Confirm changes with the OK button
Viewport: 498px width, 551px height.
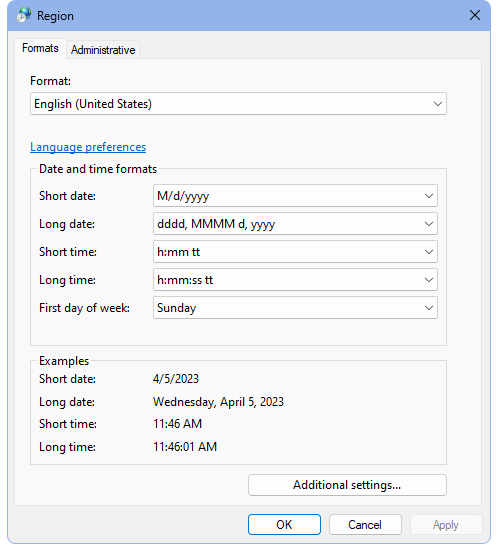pyautogui.click(x=284, y=525)
